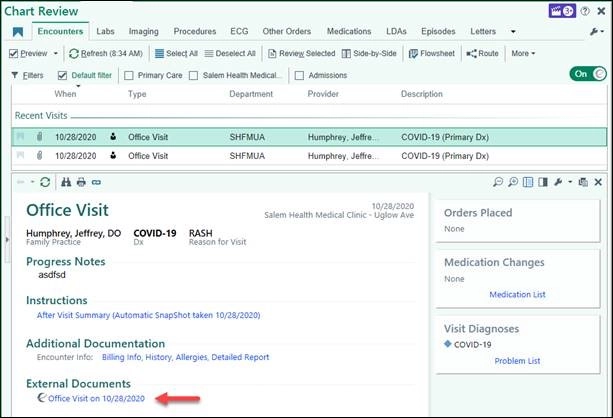Image resolution: width=613 pixels, height=418 pixels.
Task: Enable the Admissions filter checkbox
Action: coord(299,75)
